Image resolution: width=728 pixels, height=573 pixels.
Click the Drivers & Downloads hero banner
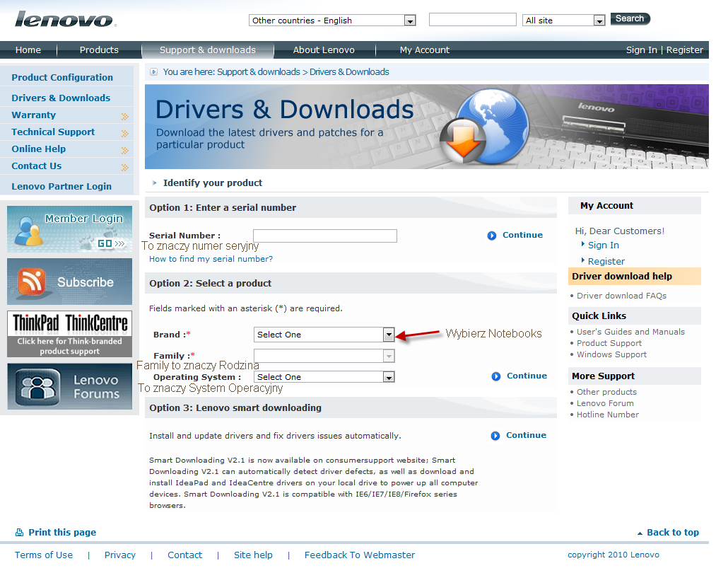click(x=427, y=127)
